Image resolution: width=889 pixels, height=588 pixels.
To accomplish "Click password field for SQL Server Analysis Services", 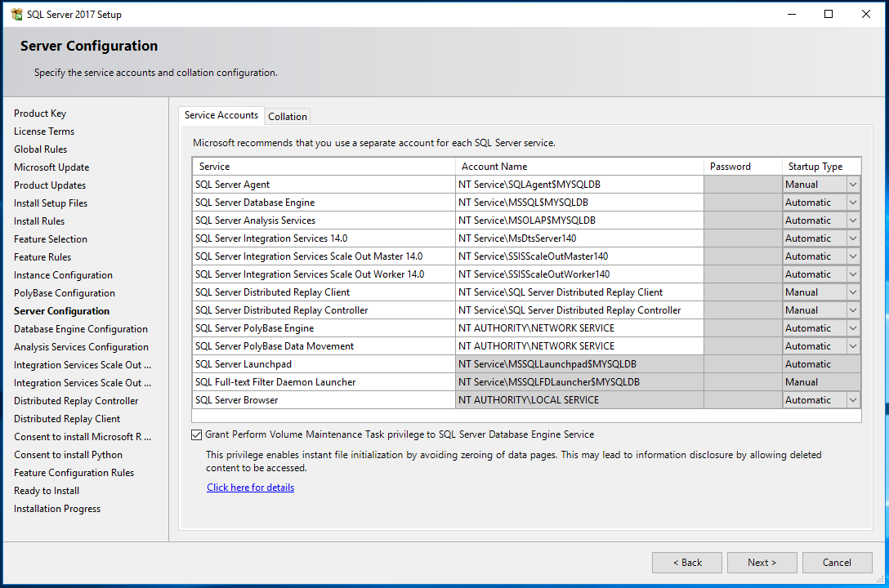I will tap(742, 220).
